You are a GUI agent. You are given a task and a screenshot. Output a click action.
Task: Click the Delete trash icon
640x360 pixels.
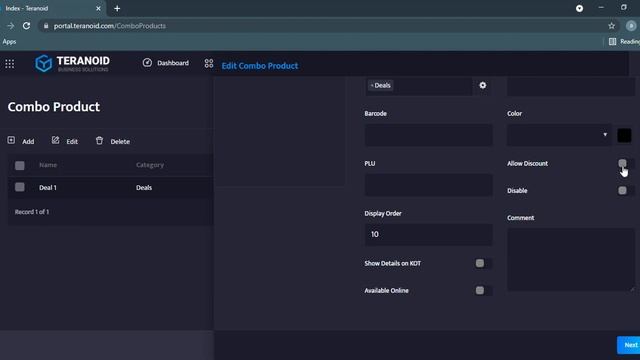tap(99, 140)
